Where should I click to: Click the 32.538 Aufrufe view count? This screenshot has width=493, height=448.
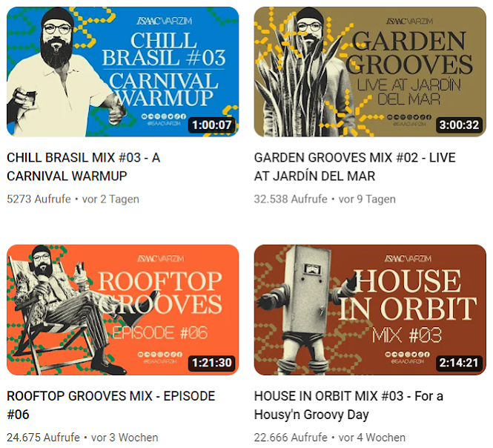coord(291,199)
